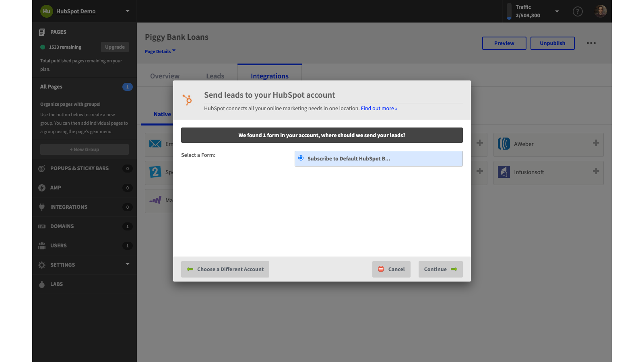This screenshot has height=362, width=644.
Task: Open the Traffic usage dropdown arrow
Action: 557,11
